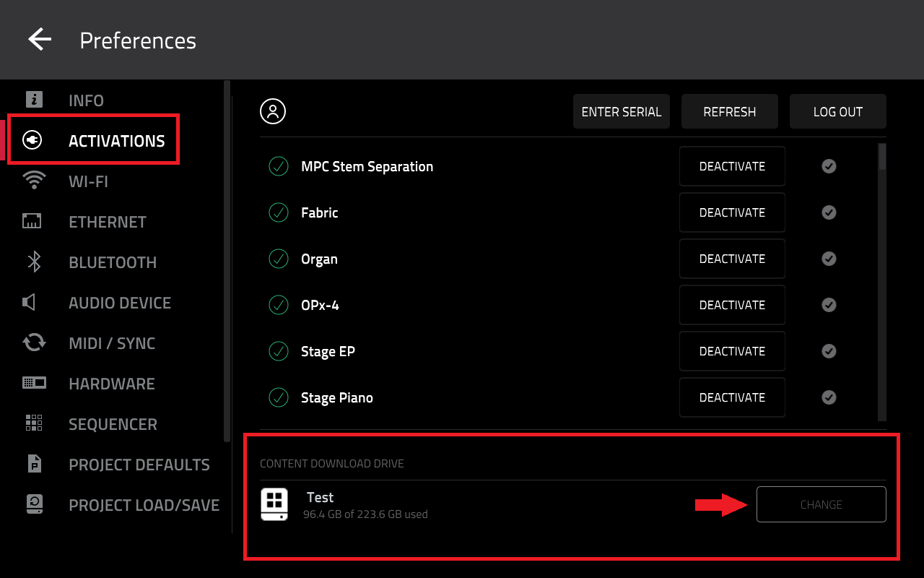Screen dimensions: 924x578
Task: Click the Test drive name
Action: [x=320, y=497]
